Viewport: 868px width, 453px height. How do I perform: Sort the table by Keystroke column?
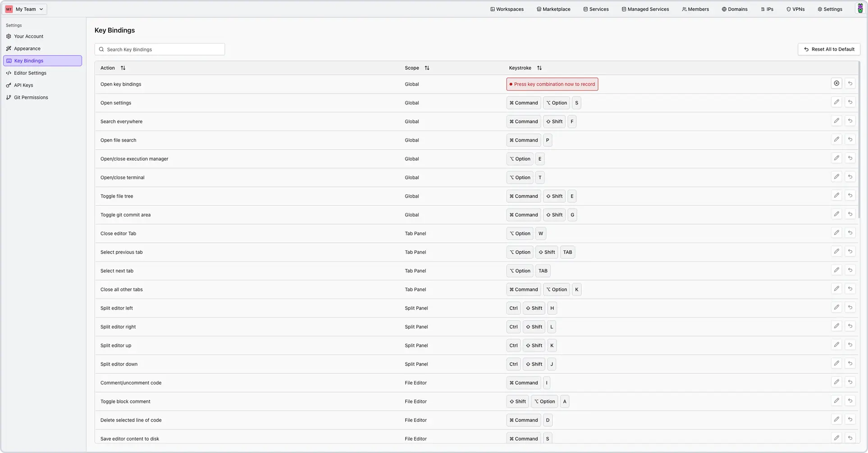tap(539, 68)
